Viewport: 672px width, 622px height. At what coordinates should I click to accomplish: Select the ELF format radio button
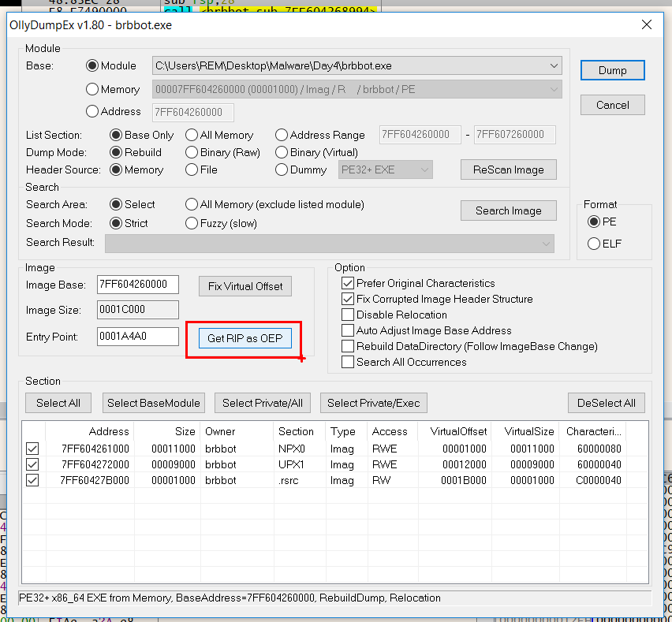tap(594, 244)
